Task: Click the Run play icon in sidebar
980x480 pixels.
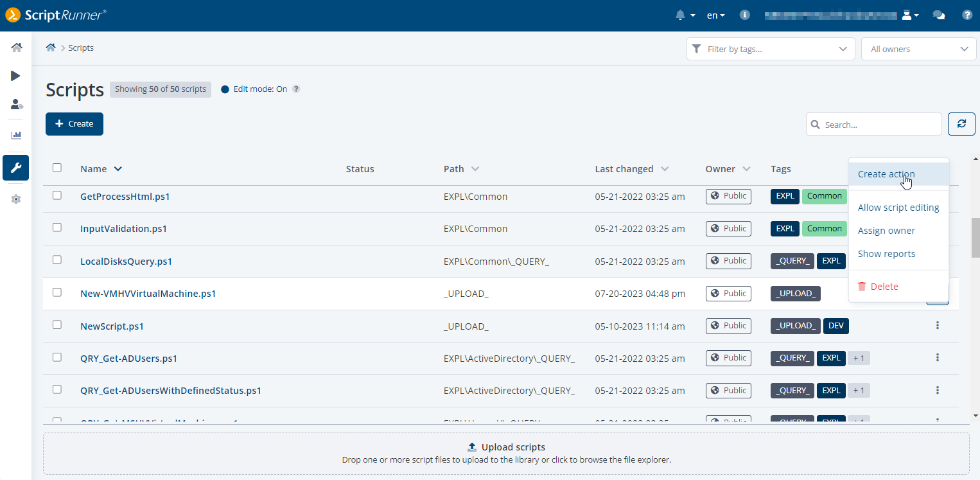Action: [x=16, y=76]
